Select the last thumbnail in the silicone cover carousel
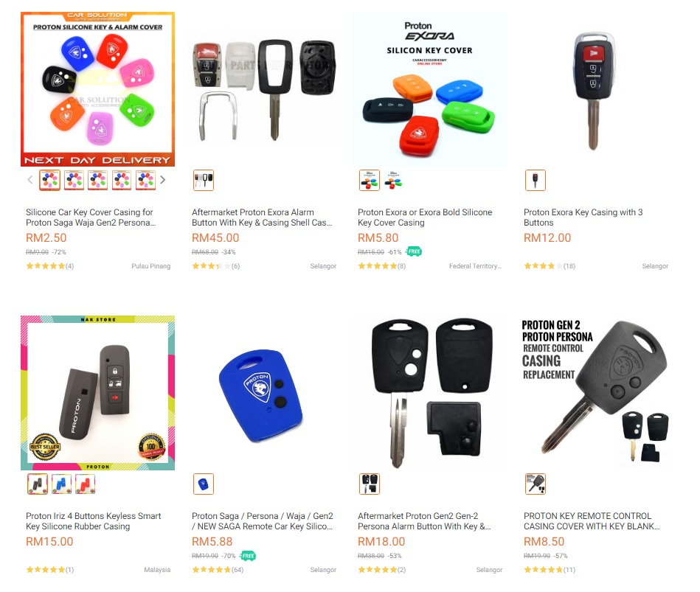The height and width of the screenshot is (592, 700). coord(145,180)
